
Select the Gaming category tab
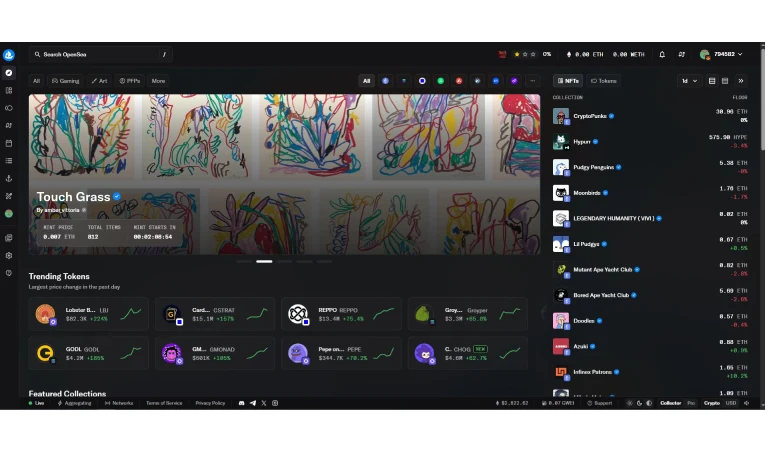click(x=65, y=81)
